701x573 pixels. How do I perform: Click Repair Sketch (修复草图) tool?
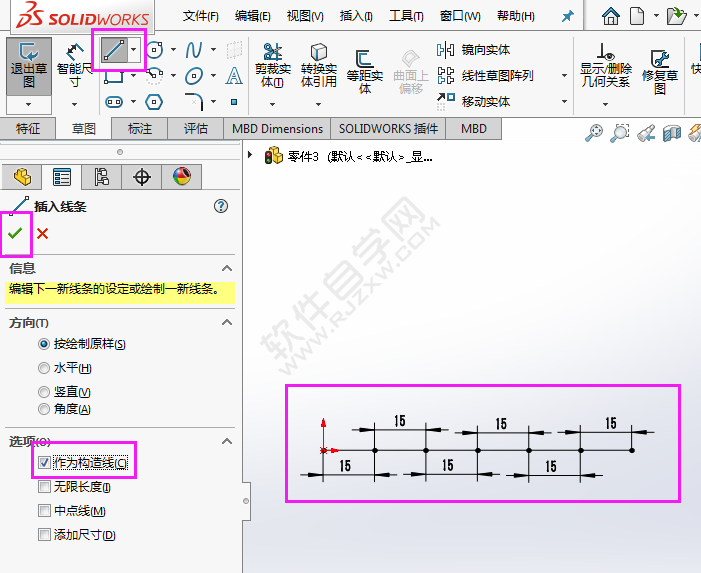tap(660, 72)
